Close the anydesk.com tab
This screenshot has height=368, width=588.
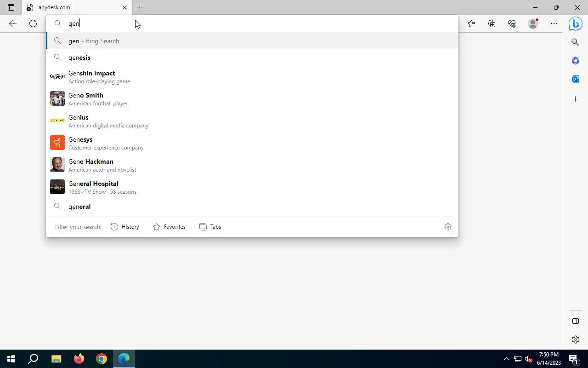coord(124,7)
